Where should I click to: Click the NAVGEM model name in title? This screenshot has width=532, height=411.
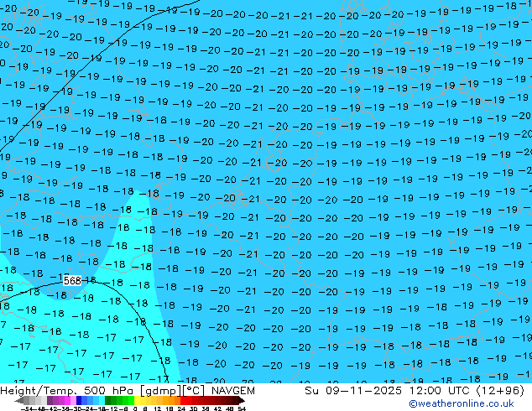coord(233,391)
